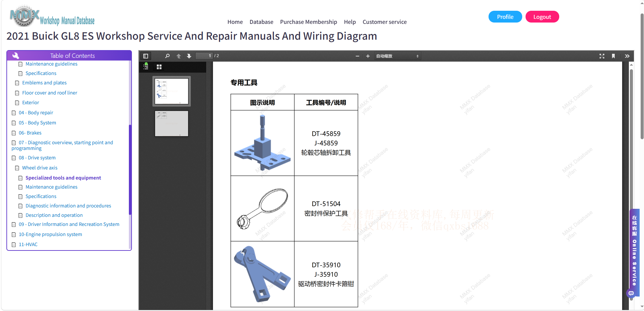Image resolution: width=644 pixels, height=311 pixels.
Task: Click the Table of Contents scrollbar thumb
Action: [130, 170]
